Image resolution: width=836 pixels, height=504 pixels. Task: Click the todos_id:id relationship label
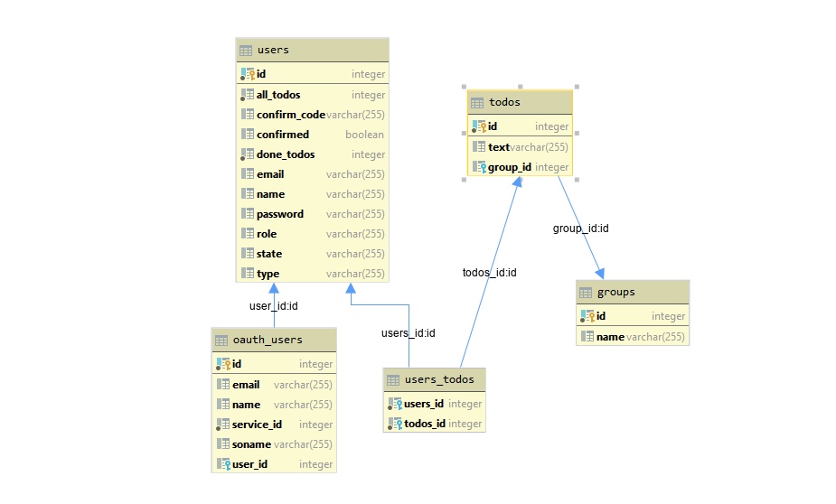pyautogui.click(x=490, y=273)
